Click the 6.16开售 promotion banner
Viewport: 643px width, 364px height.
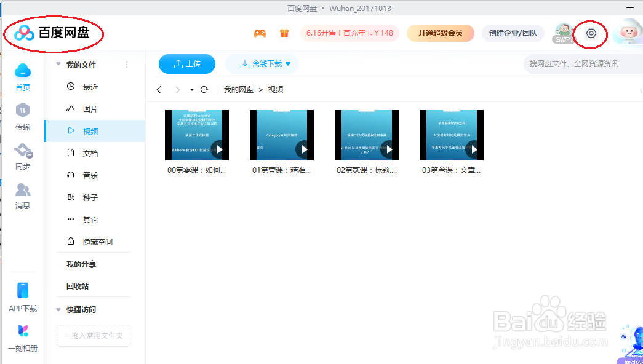[x=349, y=33]
